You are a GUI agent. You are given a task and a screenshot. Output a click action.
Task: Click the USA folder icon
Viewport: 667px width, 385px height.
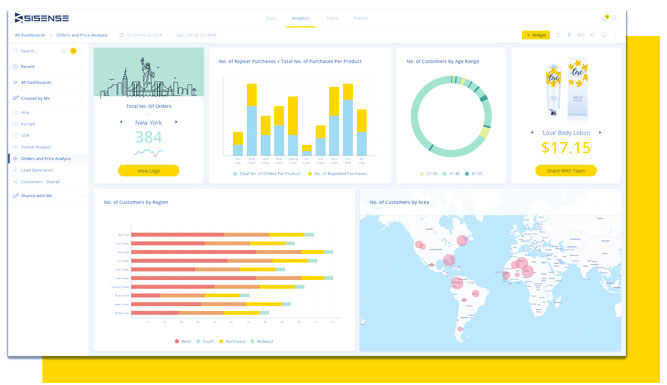pos(15,135)
